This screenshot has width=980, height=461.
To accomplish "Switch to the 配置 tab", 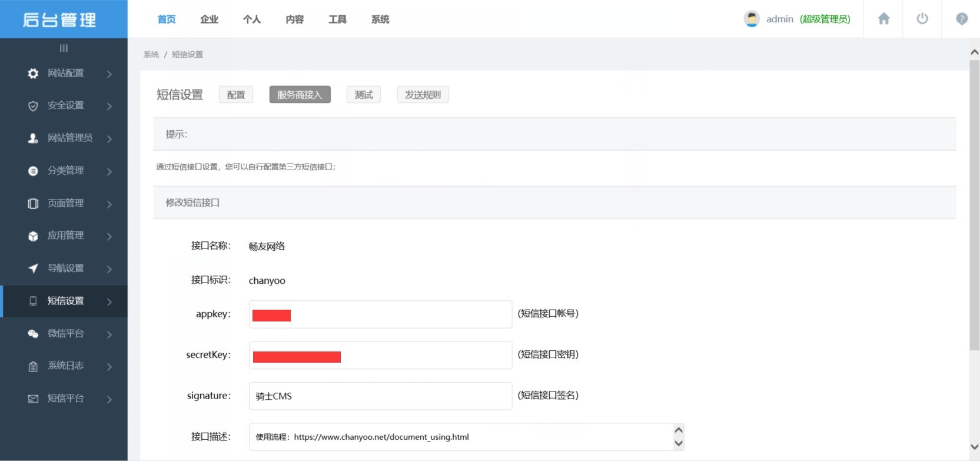I will pyautogui.click(x=236, y=95).
